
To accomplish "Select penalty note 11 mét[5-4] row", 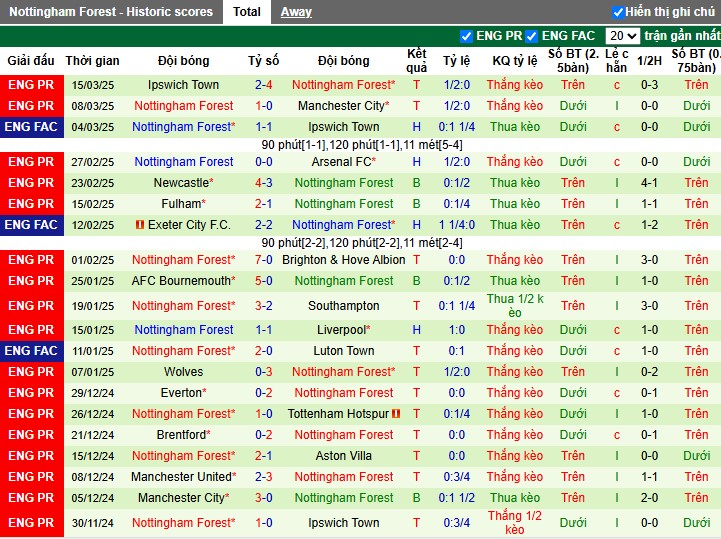I will (362, 145).
